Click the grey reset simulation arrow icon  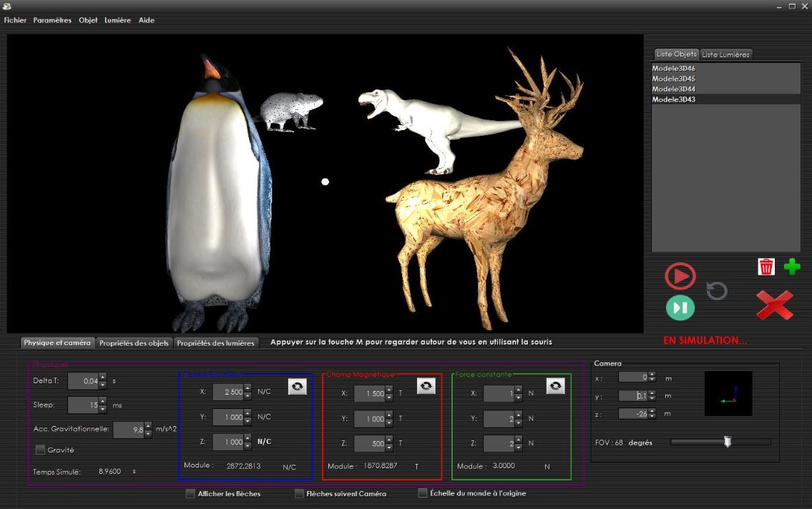(716, 290)
